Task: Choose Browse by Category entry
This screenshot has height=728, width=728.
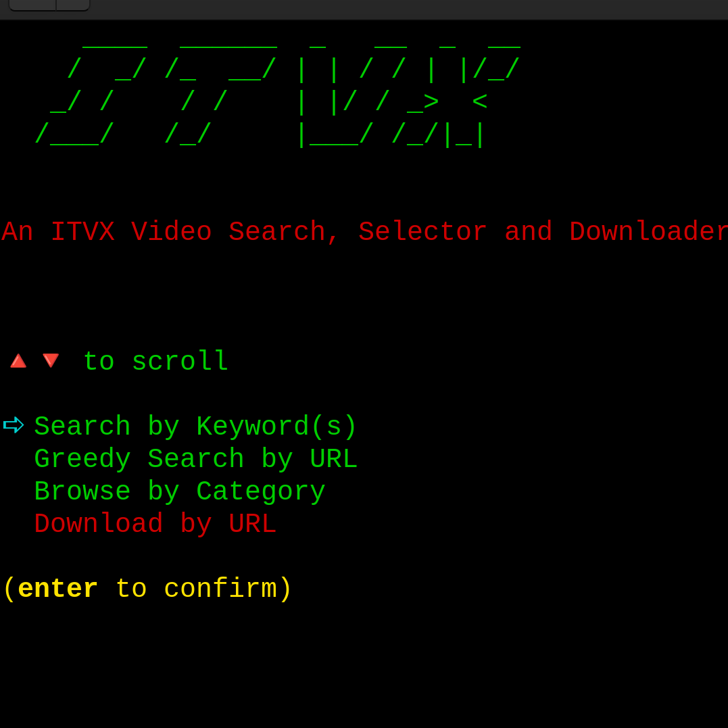Action: (180, 491)
